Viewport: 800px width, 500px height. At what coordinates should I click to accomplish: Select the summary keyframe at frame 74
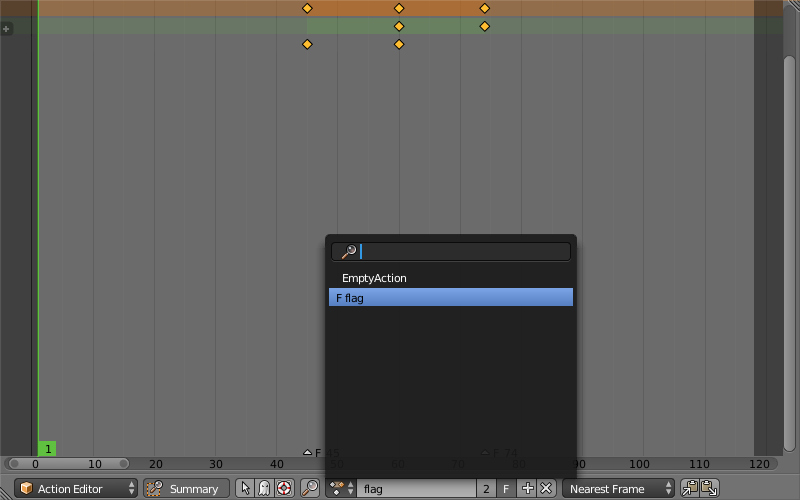tap(485, 8)
